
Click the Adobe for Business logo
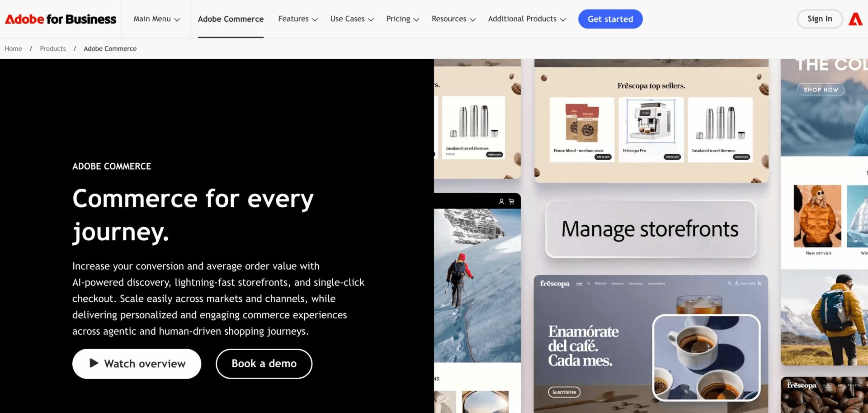61,19
